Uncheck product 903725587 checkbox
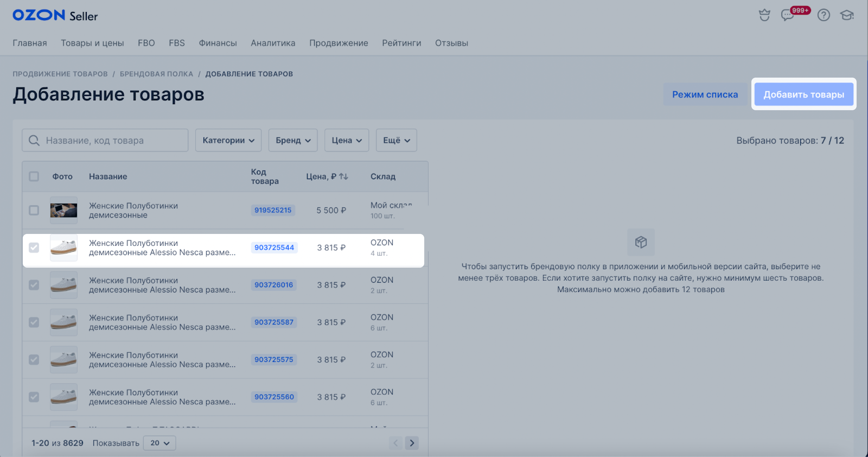This screenshot has height=457, width=868. (x=34, y=322)
